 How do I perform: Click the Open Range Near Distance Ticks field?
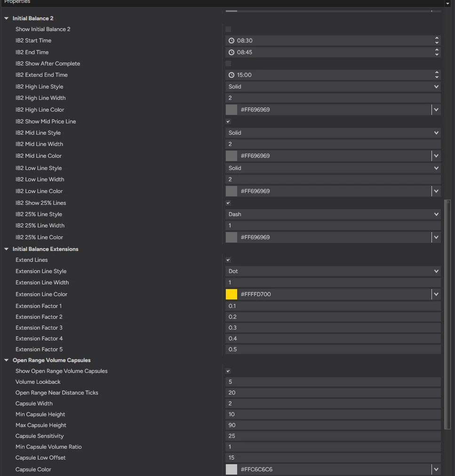click(x=333, y=393)
